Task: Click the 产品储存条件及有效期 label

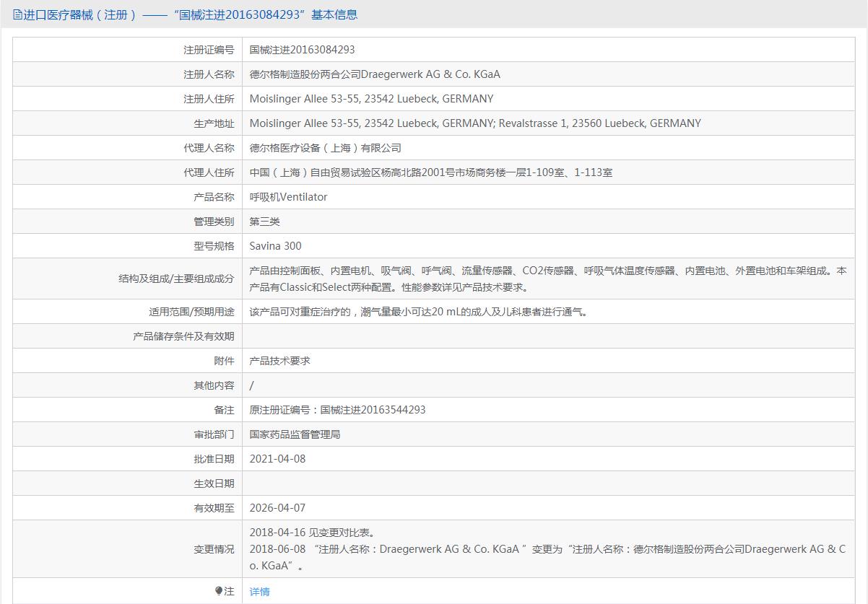Action: (184, 336)
